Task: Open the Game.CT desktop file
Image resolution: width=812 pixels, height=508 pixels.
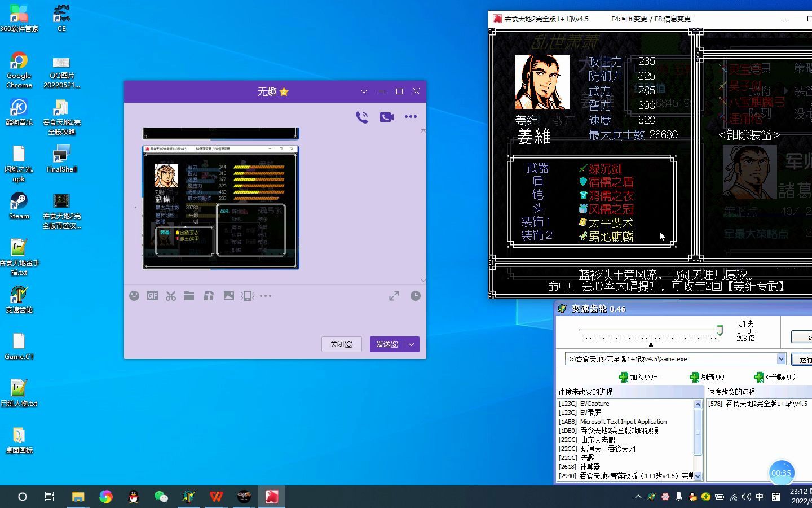Action: pyautogui.click(x=19, y=346)
